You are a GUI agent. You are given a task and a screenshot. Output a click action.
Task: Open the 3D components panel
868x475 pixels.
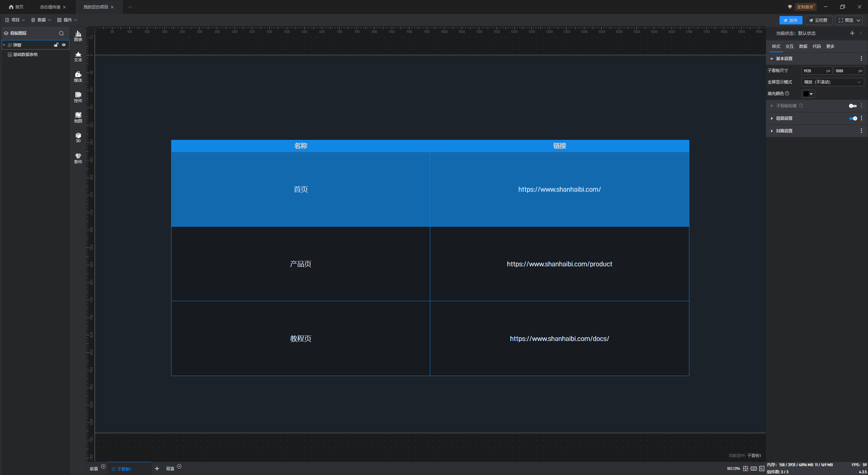point(78,137)
